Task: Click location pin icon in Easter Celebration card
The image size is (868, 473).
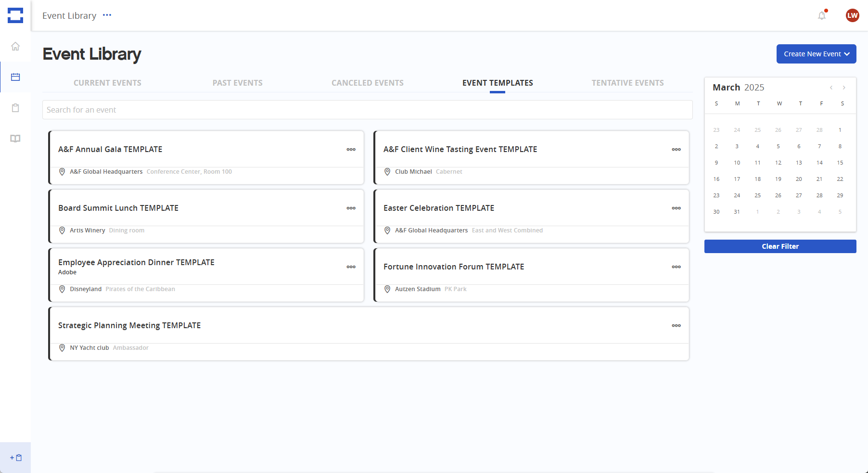Action: 387,230
